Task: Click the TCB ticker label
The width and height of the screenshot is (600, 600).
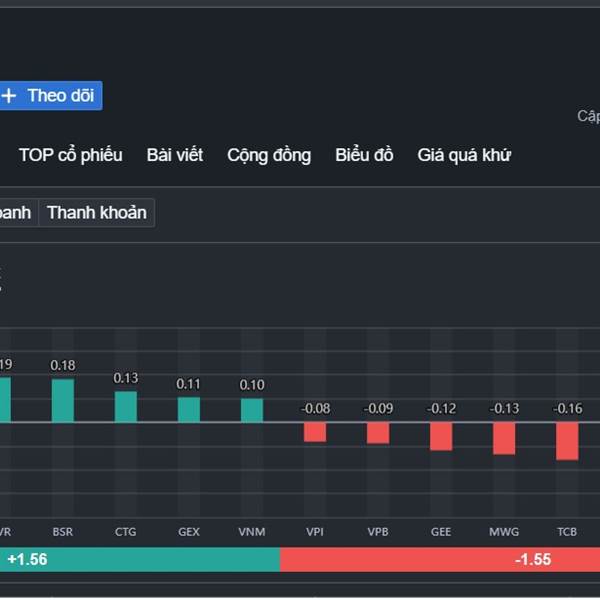Action: point(567,532)
